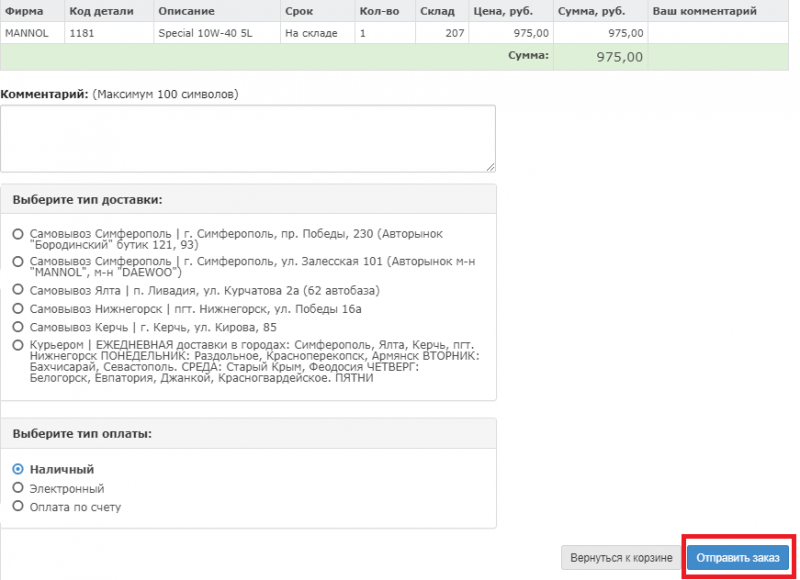800x580 pixels.
Task: Click Отправить заказ button
Action: (738, 558)
